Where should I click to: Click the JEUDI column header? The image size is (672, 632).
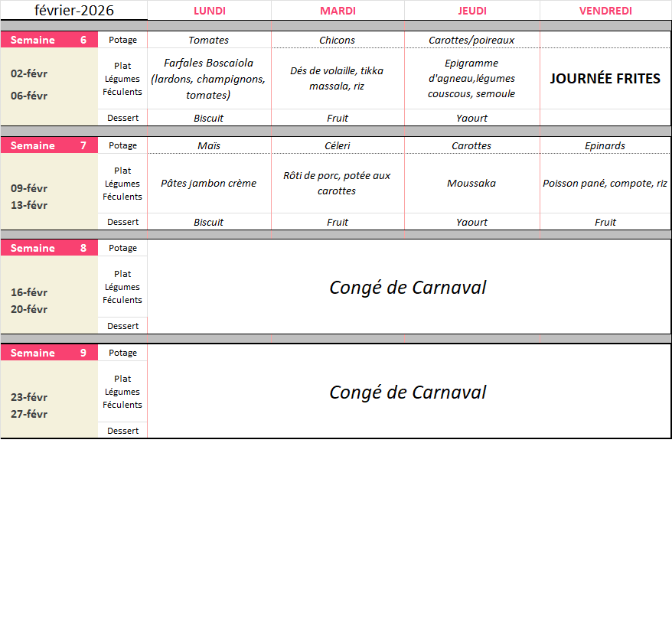pos(471,11)
